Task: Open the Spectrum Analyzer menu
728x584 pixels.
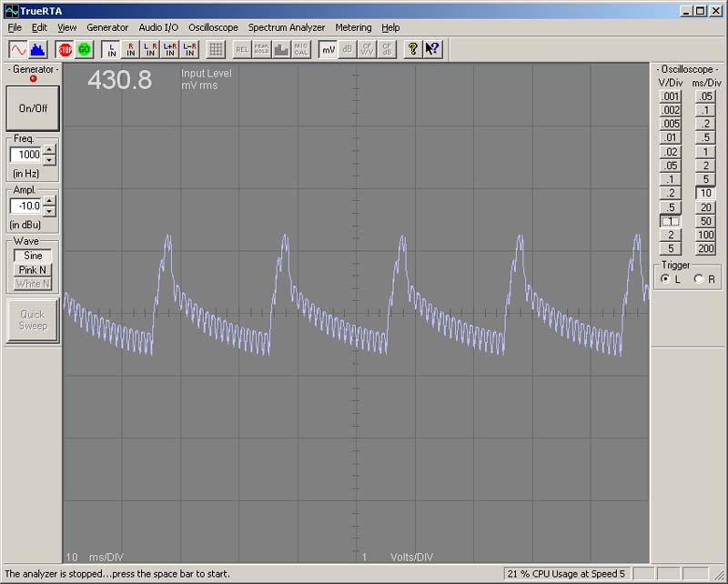Action: click(x=287, y=27)
